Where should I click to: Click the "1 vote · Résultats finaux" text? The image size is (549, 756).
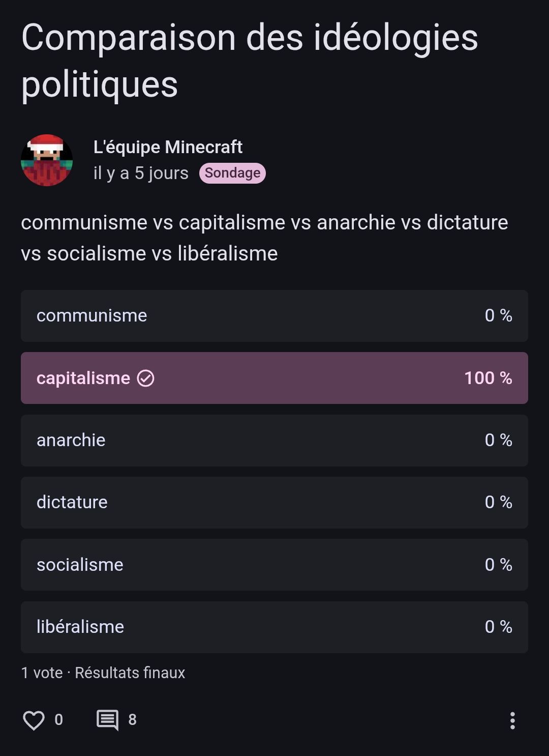(103, 673)
